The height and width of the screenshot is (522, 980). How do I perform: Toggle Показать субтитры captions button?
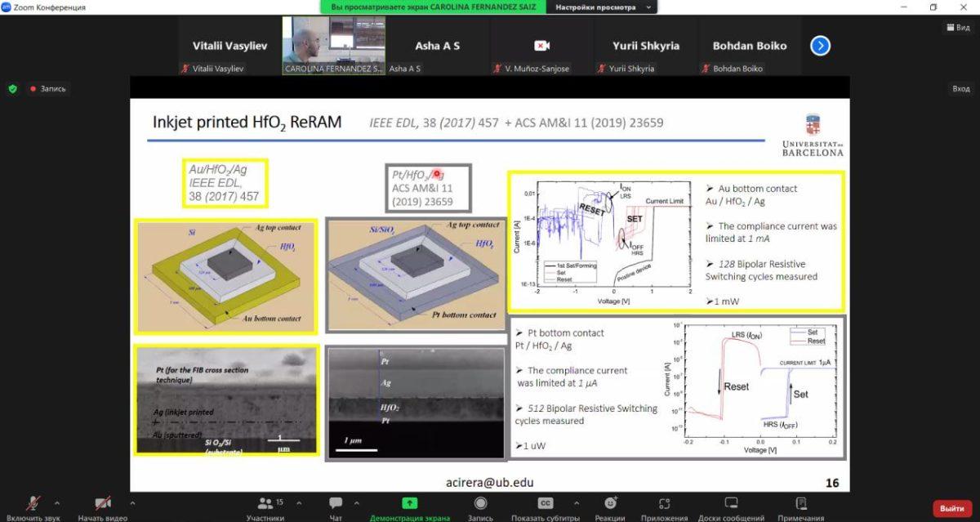coord(546,505)
